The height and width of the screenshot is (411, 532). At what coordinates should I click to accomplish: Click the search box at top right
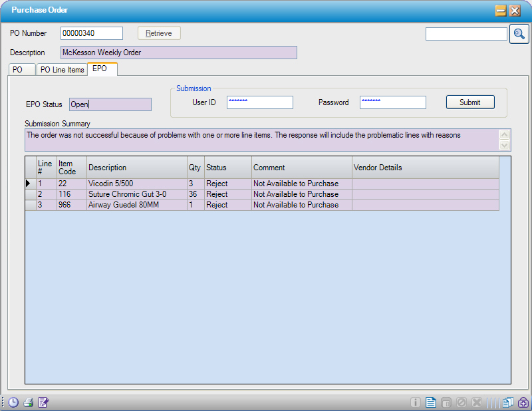(465, 33)
